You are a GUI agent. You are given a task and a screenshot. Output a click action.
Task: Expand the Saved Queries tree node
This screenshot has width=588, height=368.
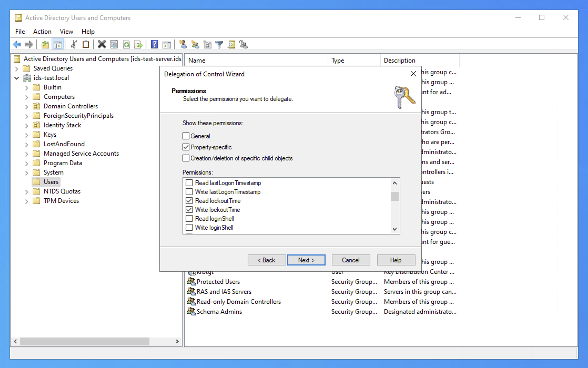coord(17,69)
